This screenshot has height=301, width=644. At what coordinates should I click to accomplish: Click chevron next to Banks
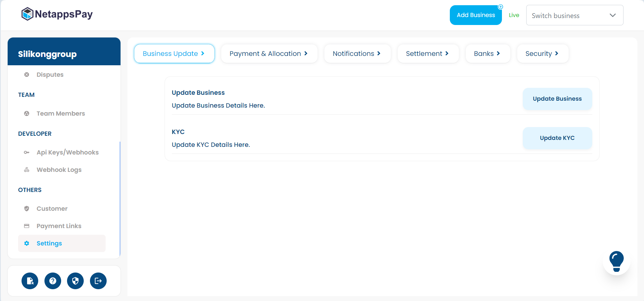point(498,53)
